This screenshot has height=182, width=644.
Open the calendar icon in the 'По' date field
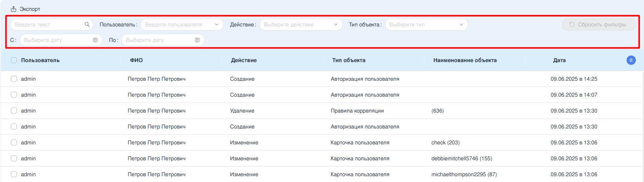tap(197, 40)
